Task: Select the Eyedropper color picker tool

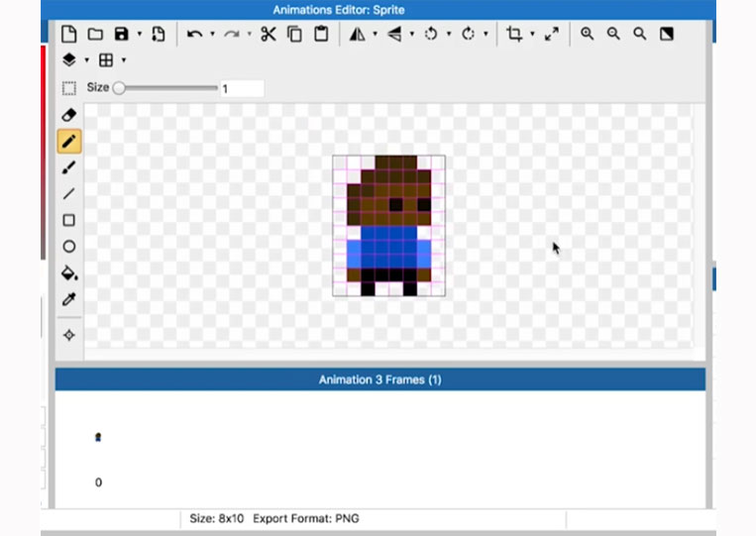Action: (69, 299)
